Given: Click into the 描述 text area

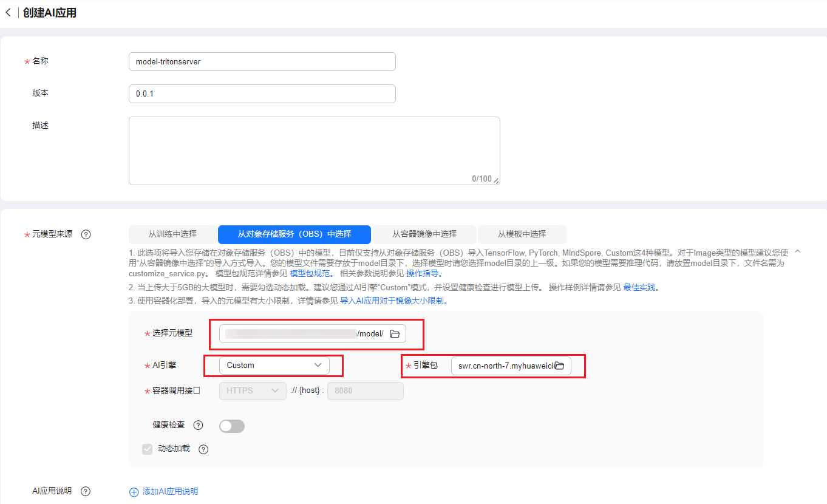Looking at the screenshot, I should [315, 151].
